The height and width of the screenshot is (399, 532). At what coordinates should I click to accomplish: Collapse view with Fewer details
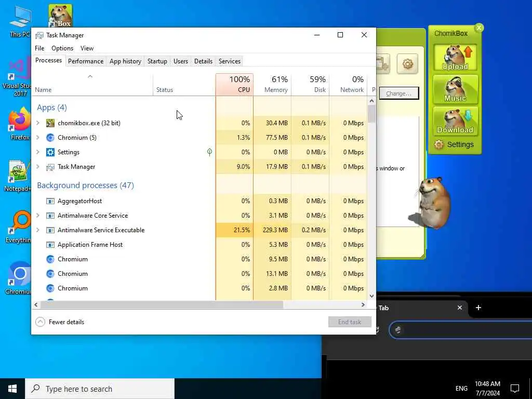(60, 322)
